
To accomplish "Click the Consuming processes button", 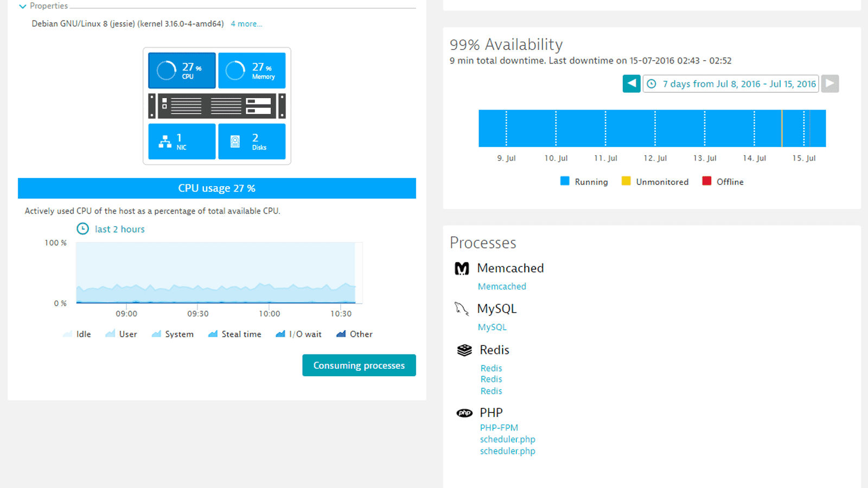I will 359,365.
